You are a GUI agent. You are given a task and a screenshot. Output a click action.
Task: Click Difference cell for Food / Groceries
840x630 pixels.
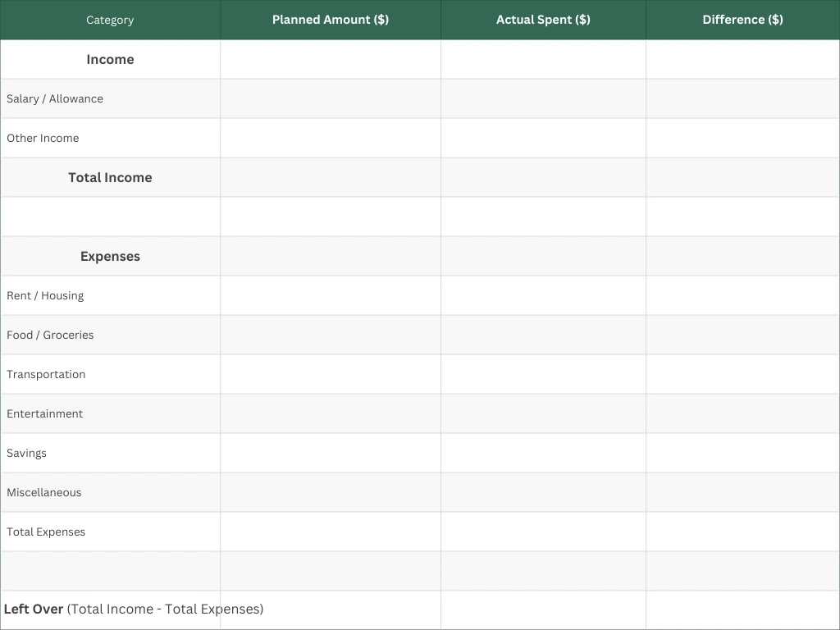tap(742, 335)
